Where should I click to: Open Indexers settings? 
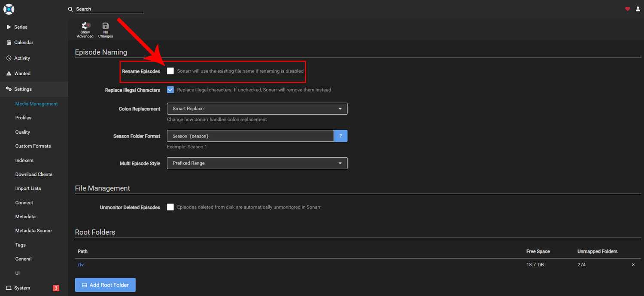click(24, 160)
